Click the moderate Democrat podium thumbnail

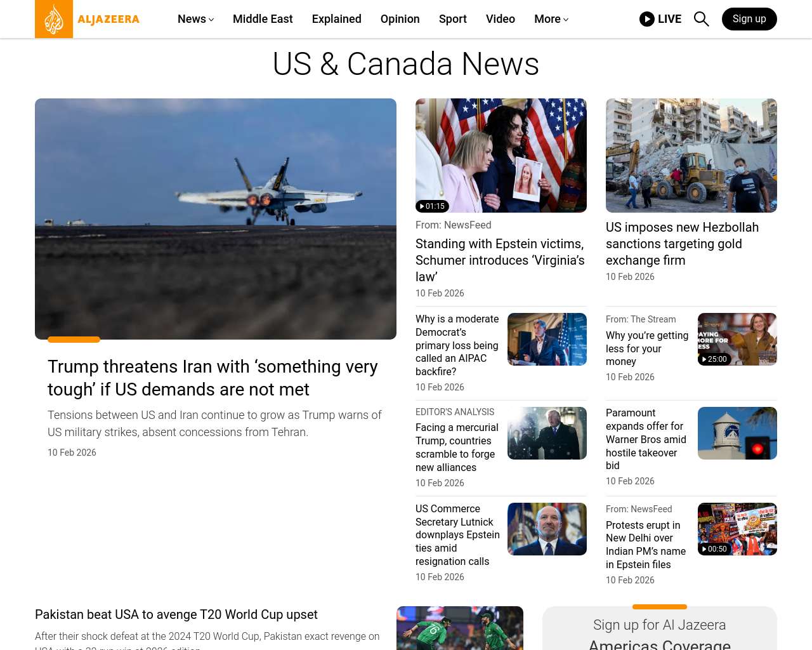[x=547, y=339]
